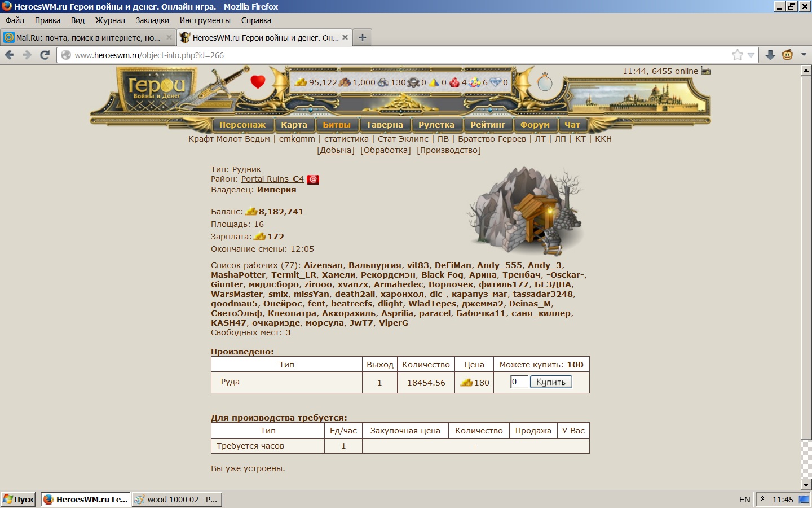Expand the system tray hidden icons arrow

tap(762, 499)
